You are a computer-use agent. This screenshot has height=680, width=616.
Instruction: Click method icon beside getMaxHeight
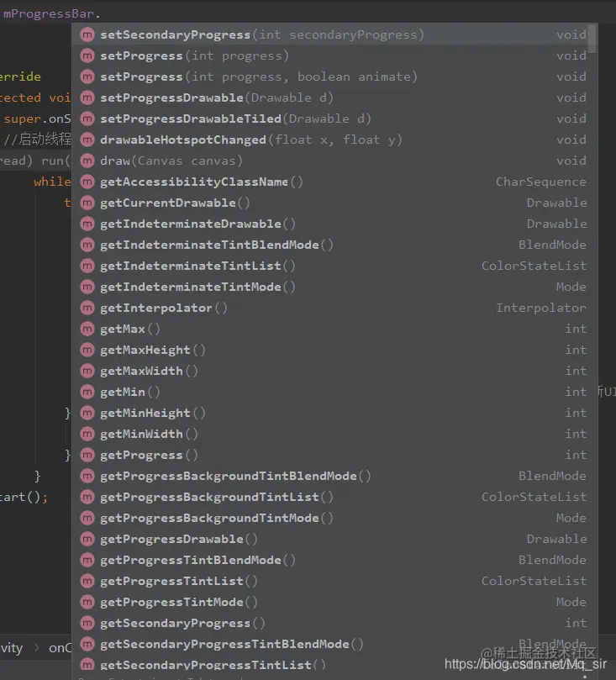tap(87, 350)
